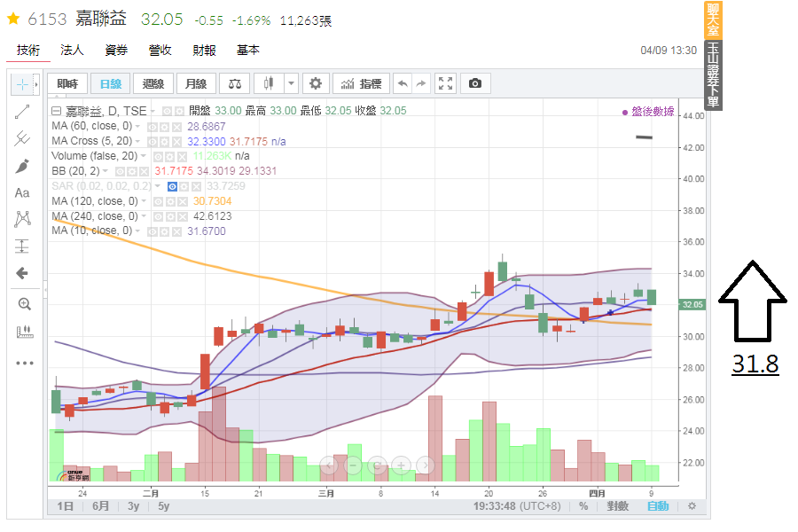This screenshot has width=798, height=532.
Task: Set time range to 3y
Action: pyautogui.click(x=133, y=506)
